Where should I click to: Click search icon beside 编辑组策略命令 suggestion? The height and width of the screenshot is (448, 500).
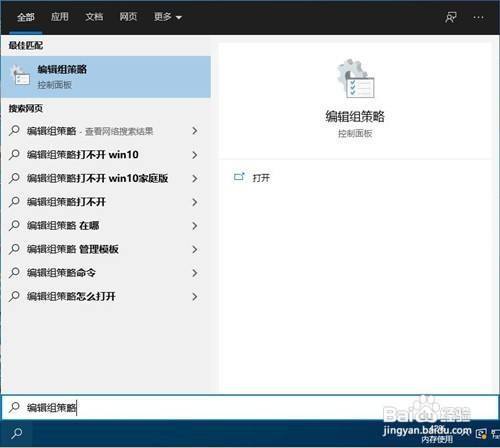point(14,272)
